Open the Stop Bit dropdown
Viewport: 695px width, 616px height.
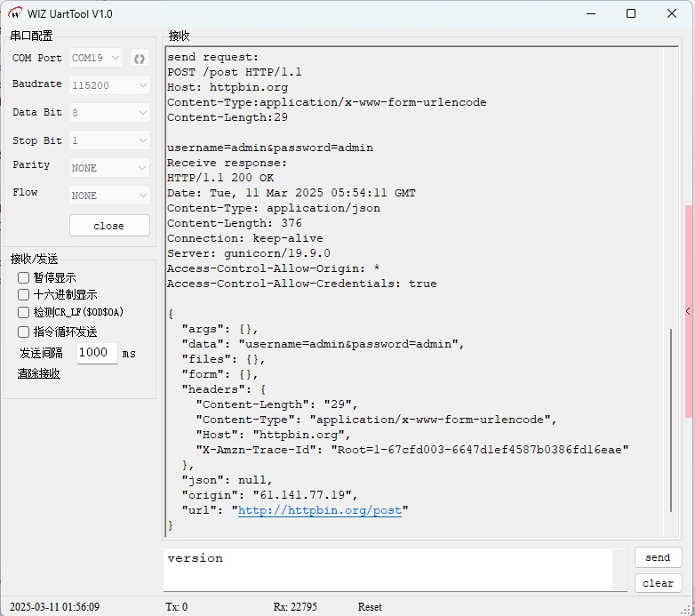109,140
